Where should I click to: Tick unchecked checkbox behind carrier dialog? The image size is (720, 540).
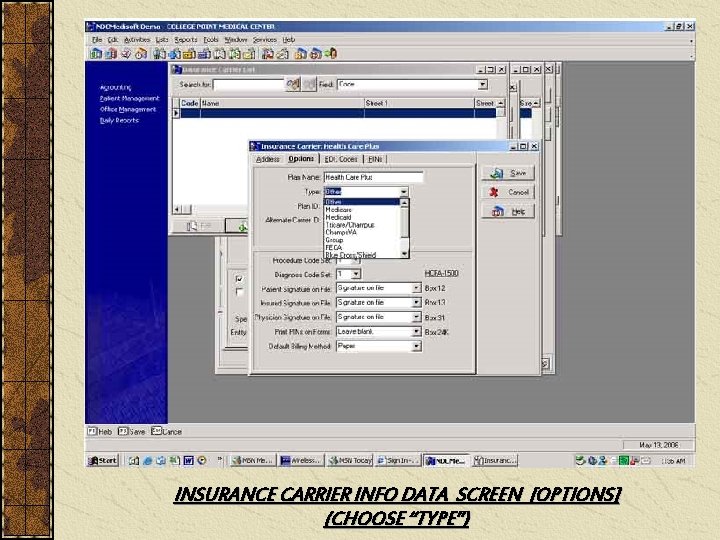point(239,292)
